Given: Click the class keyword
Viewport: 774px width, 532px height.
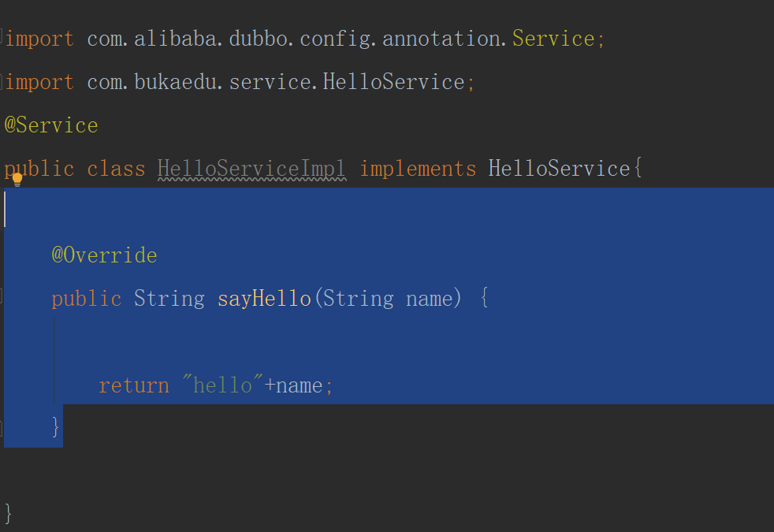Looking at the screenshot, I should point(116,169).
